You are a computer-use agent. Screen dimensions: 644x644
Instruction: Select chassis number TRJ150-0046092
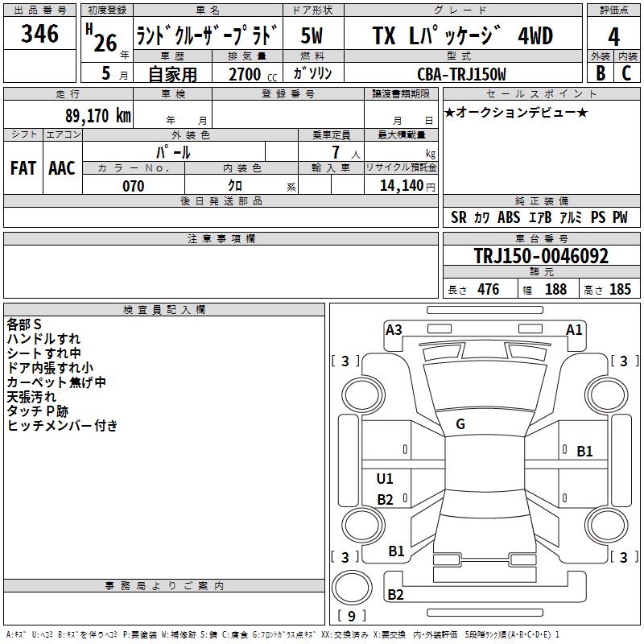[x=541, y=255]
